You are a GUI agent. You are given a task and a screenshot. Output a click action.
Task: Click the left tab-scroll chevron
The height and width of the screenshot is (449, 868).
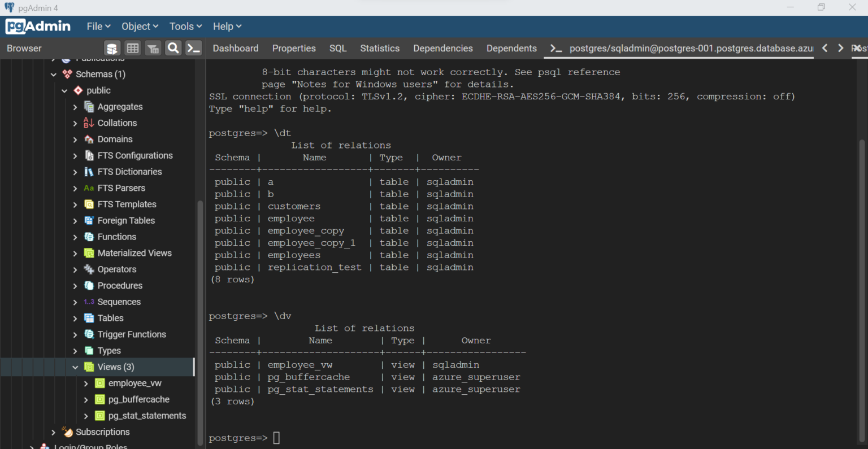click(824, 48)
